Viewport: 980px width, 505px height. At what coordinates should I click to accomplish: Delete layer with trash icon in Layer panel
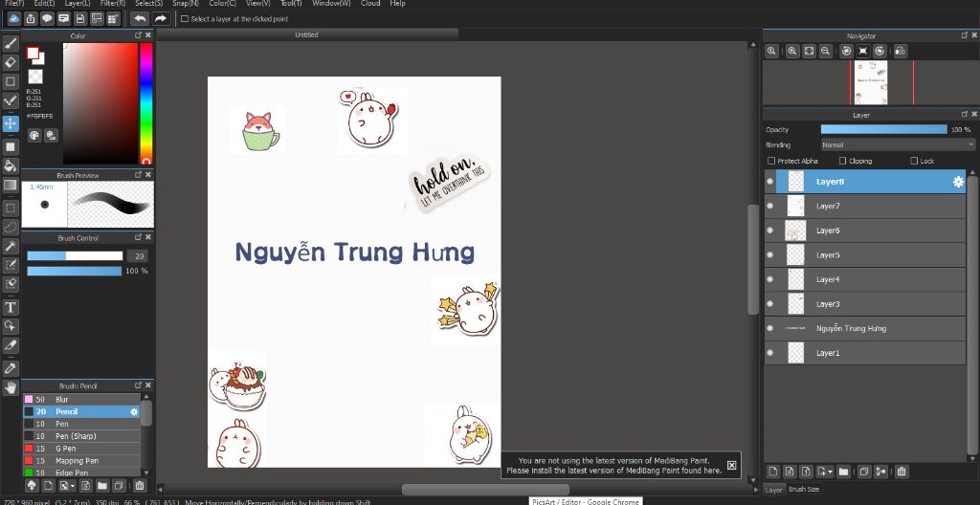[902, 472]
